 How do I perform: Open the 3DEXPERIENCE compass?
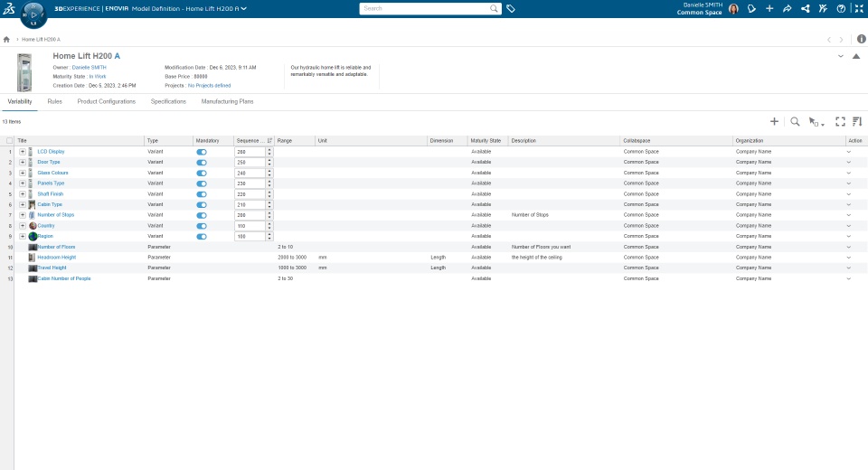[33, 15]
